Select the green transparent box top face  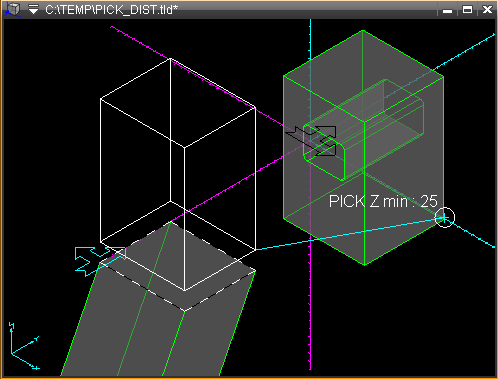click(x=363, y=76)
